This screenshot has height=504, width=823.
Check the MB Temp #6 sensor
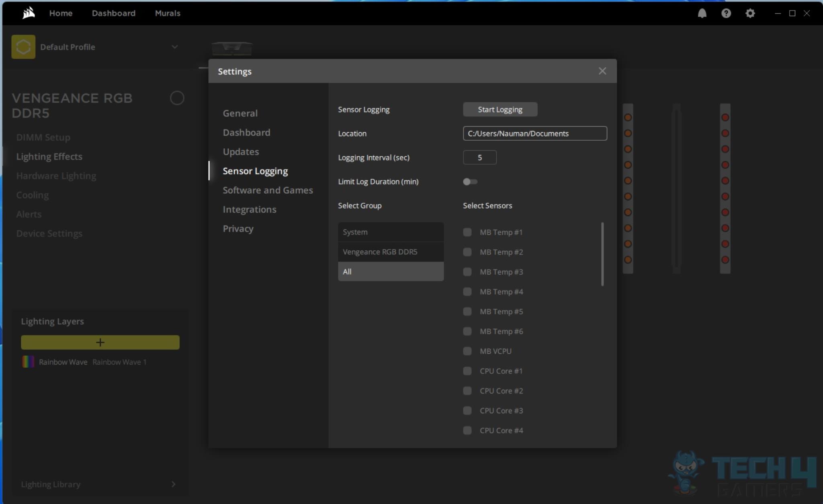467,331
